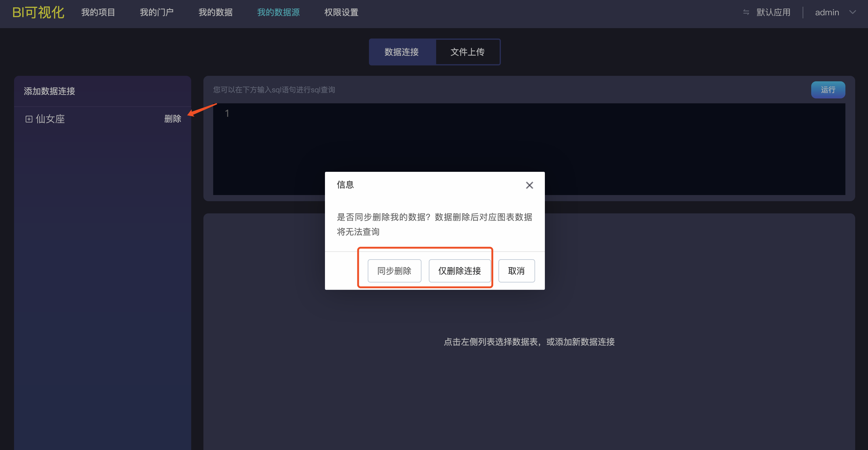Click the 运行 button
The width and height of the screenshot is (868, 450).
tap(828, 90)
